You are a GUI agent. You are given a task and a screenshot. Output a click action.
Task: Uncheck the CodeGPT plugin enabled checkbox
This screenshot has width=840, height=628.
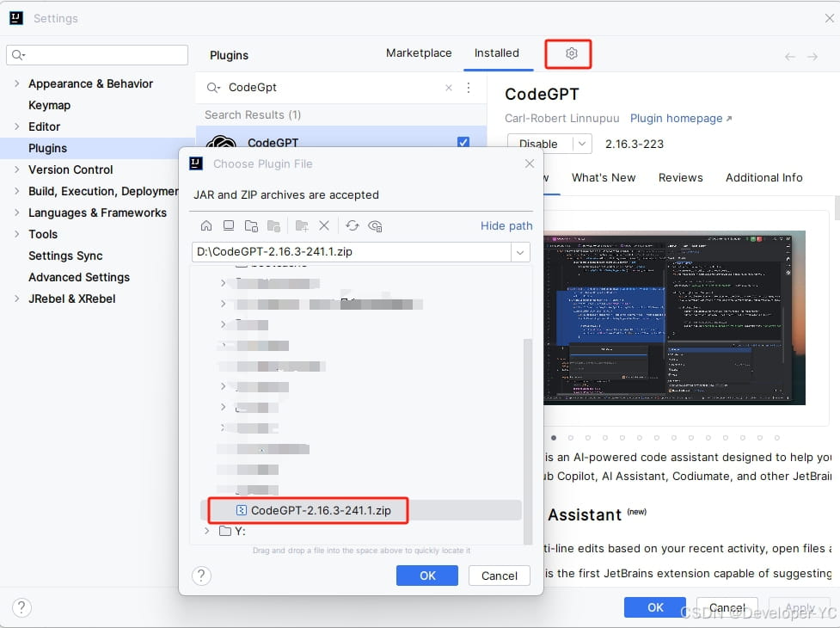pyautogui.click(x=463, y=142)
